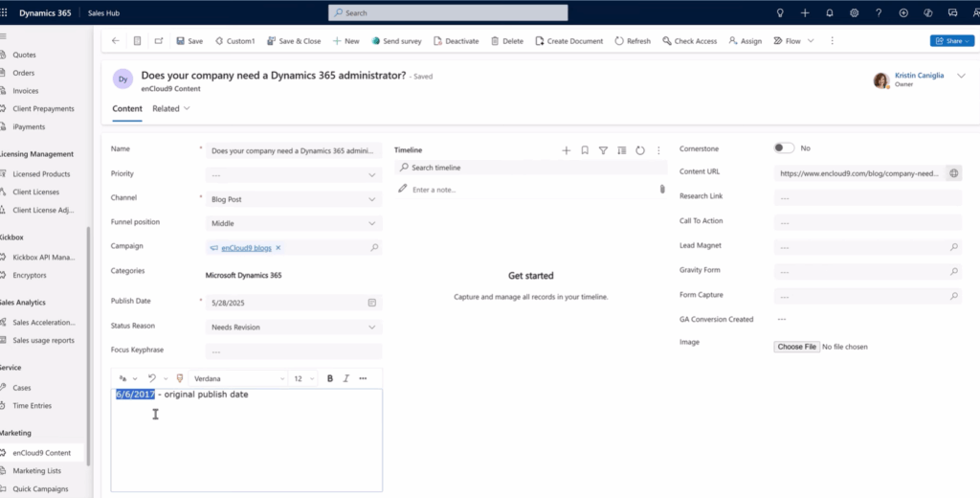Screen dimensions: 980x498
Task: Click the timeline expand-all records icon
Action: tap(621, 150)
